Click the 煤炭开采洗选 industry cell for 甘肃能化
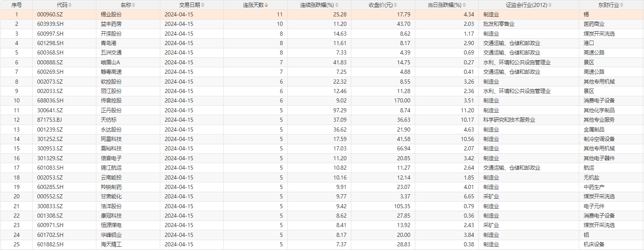This screenshot has height=250, width=644. tap(599, 196)
